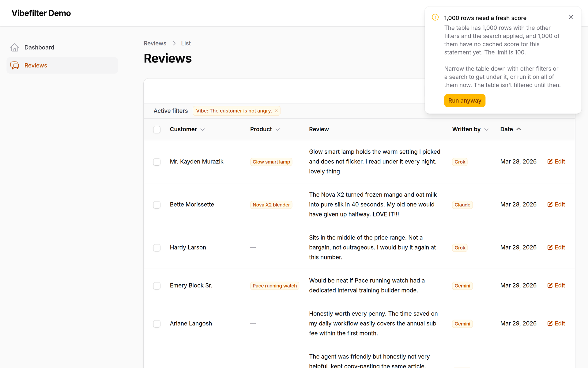The width and height of the screenshot is (588, 368).
Task: Click the Reviews chat bubbles icon
Action: point(15,65)
